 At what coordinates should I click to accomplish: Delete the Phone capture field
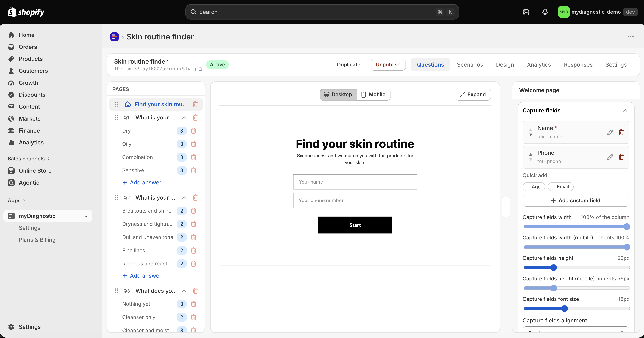(621, 157)
